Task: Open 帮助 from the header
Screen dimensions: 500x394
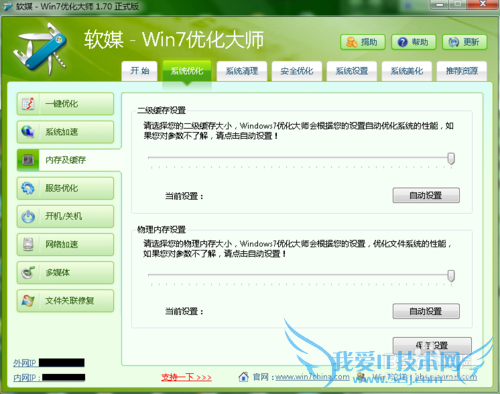Action: point(414,42)
